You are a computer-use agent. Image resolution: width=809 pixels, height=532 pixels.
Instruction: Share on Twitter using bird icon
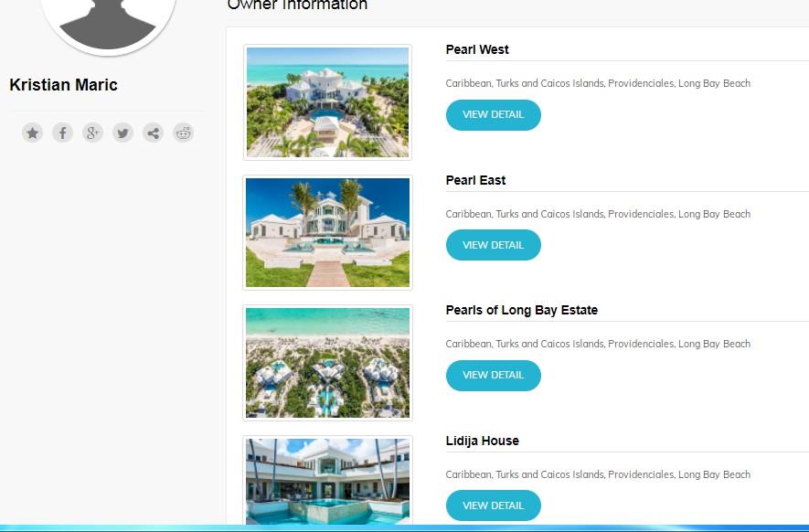[x=122, y=133]
